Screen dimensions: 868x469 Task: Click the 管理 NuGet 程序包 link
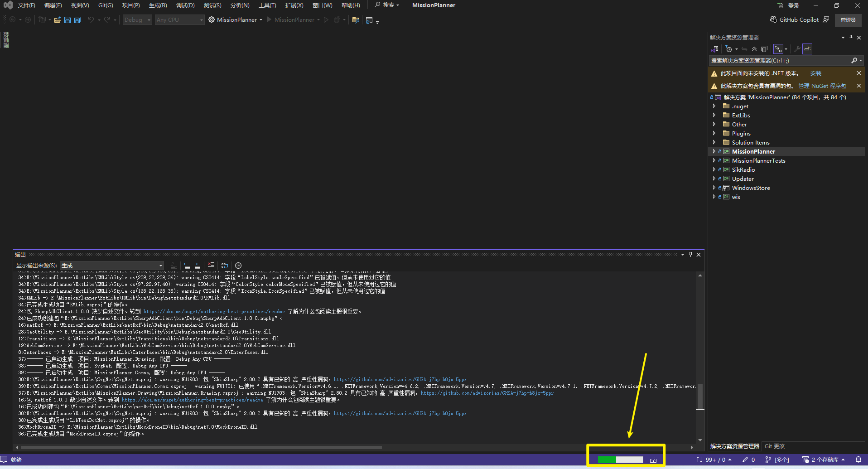tap(822, 86)
